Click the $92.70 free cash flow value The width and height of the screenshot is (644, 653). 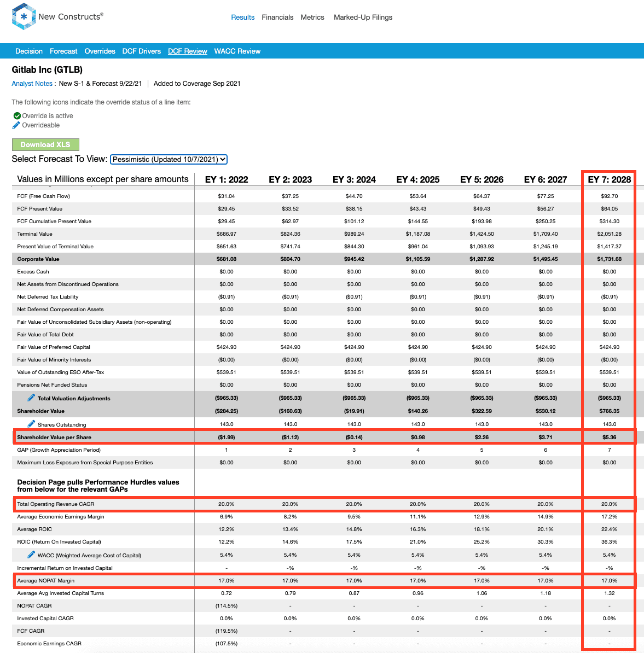click(610, 196)
